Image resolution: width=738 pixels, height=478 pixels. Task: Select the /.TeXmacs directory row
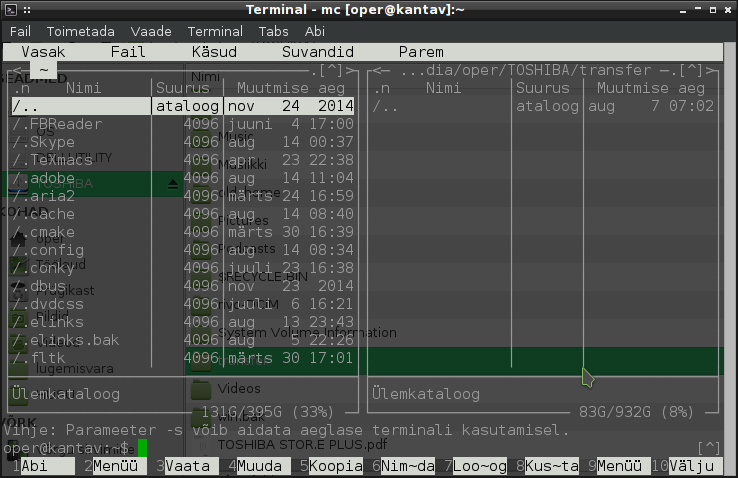183,160
